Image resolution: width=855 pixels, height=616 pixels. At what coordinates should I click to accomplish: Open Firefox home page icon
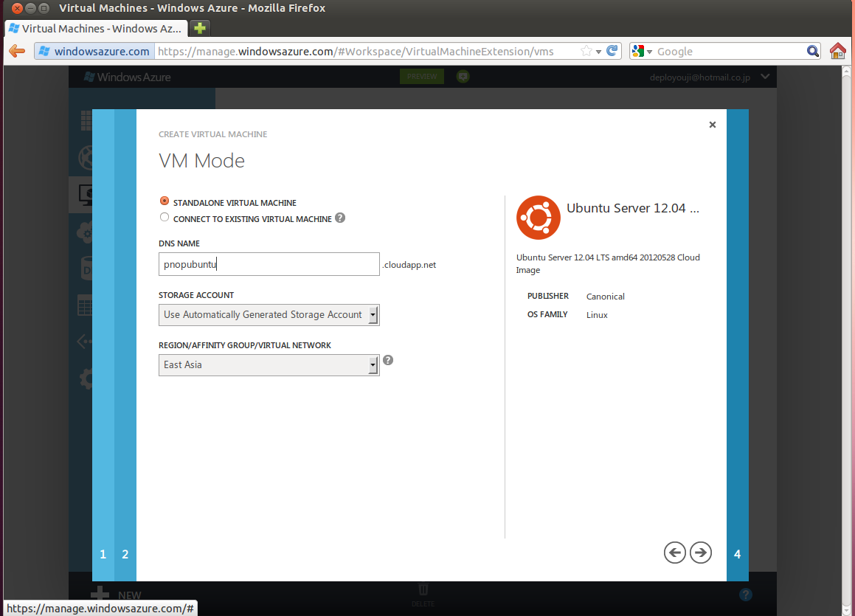[837, 51]
